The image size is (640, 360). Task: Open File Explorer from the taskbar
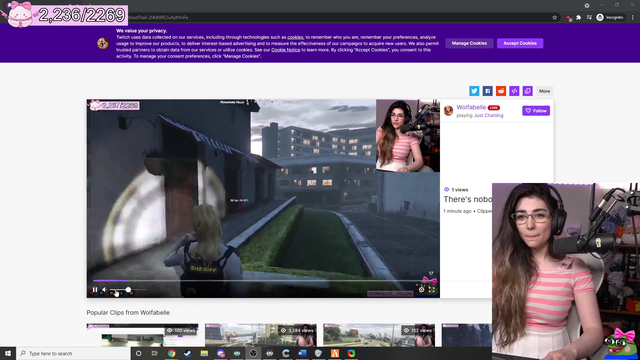pos(204,353)
